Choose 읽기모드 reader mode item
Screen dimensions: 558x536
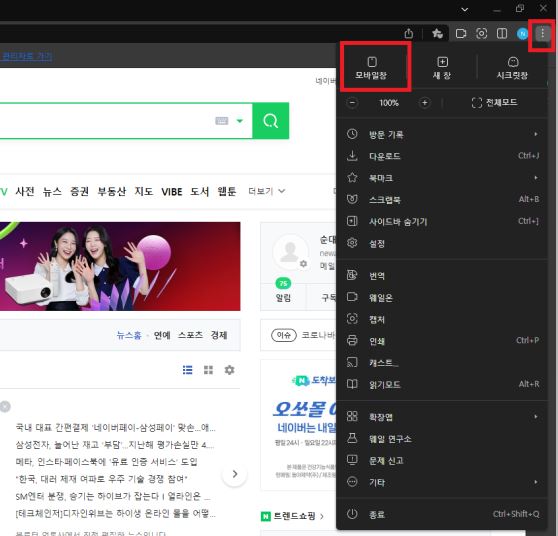click(x=442, y=384)
